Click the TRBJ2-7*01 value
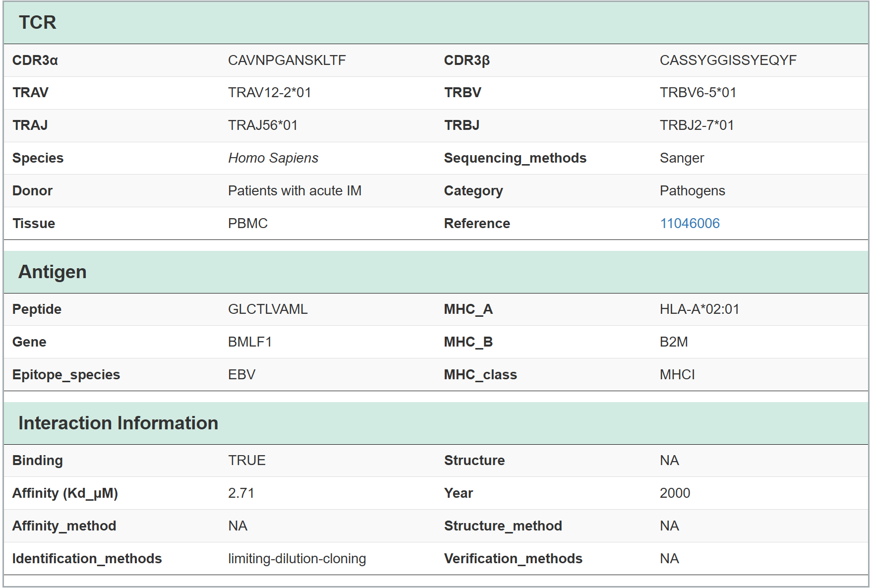The height and width of the screenshot is (588, 873). point(696,125)
